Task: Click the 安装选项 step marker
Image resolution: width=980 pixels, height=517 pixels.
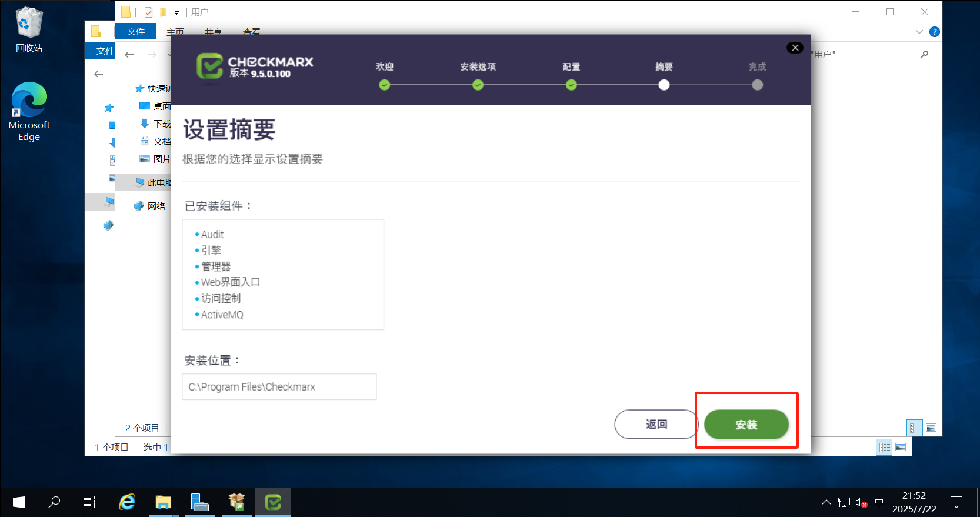Action: coord(478,85)
